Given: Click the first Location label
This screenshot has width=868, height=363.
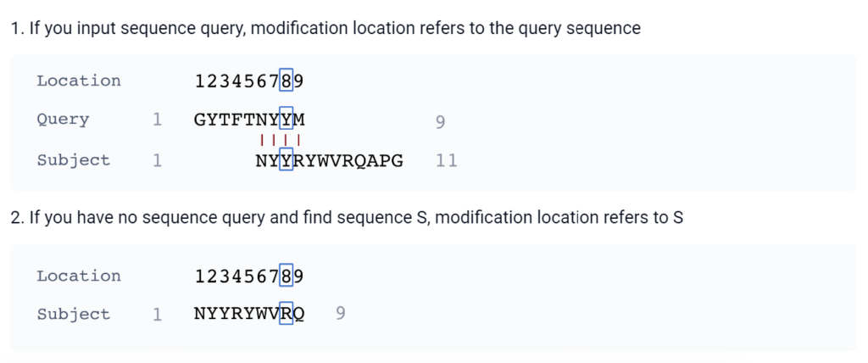Looking at the screenshot, I should pos(79,81).
